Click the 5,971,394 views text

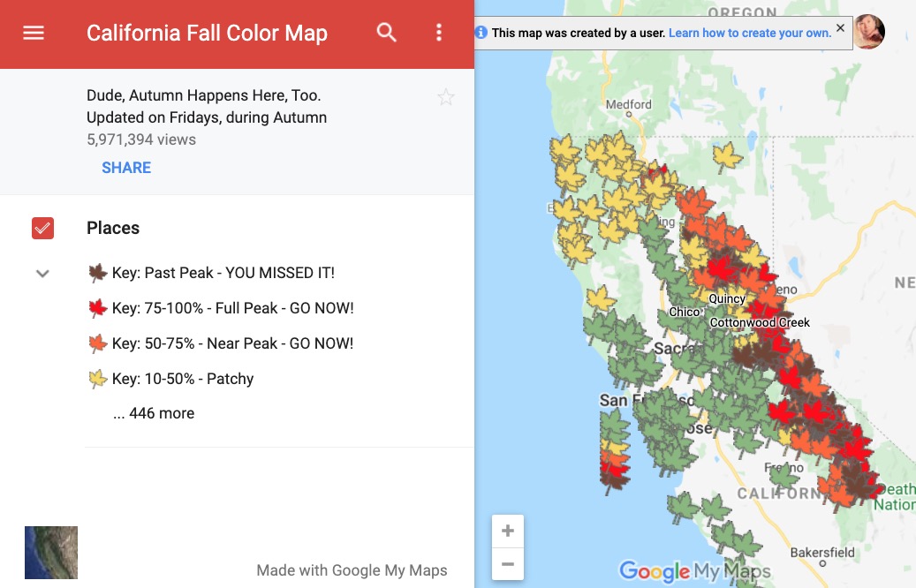pos(141,139)
